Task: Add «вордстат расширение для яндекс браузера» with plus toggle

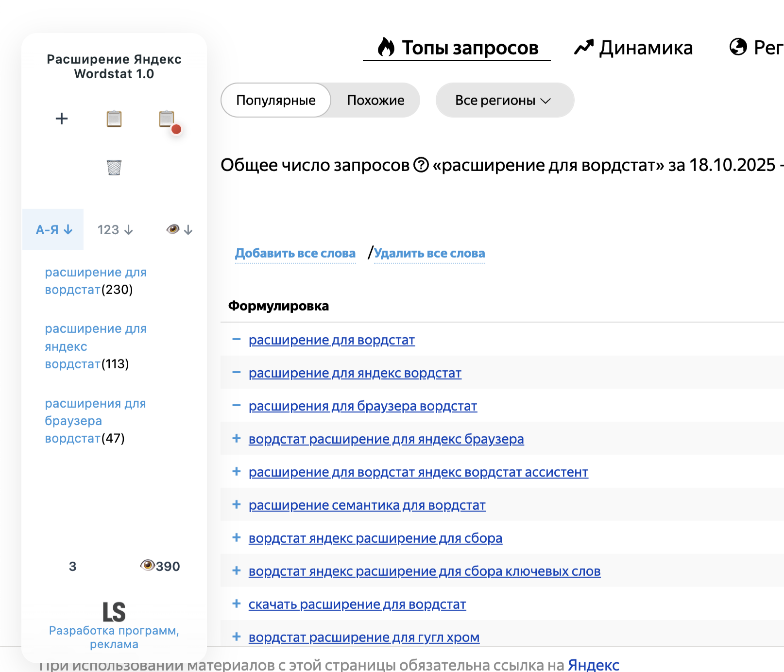Action: point(237,439)
